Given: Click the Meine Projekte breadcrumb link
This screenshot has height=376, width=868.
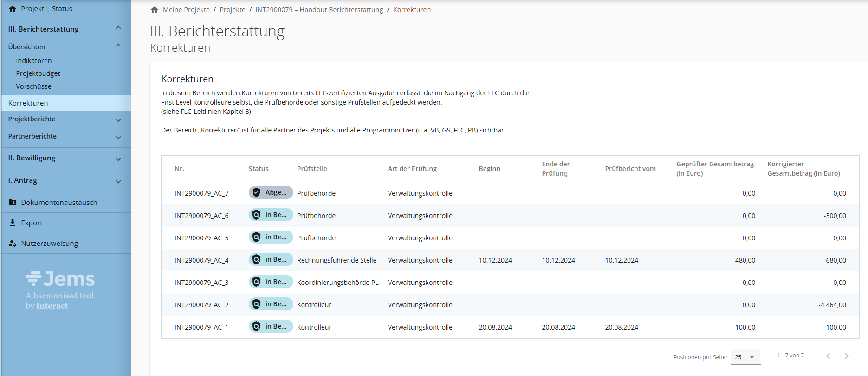Looking at the screenshot, I should (186, 10).
